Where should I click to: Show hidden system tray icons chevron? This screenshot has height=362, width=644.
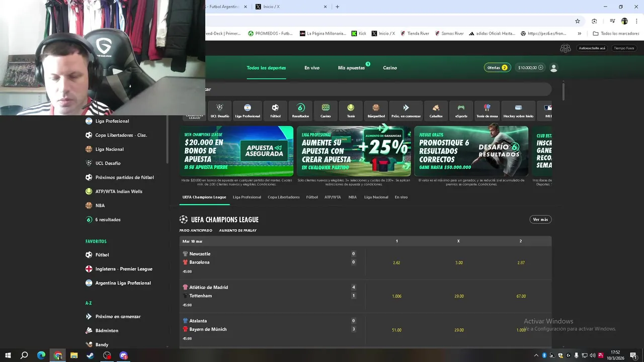click(536, 355)
